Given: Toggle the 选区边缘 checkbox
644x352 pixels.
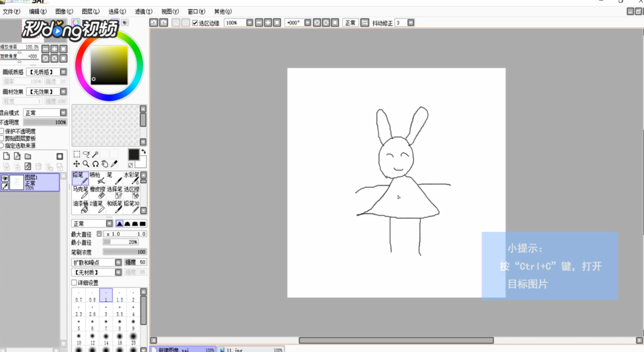Looking at the screenshot, I should point(195,23).
